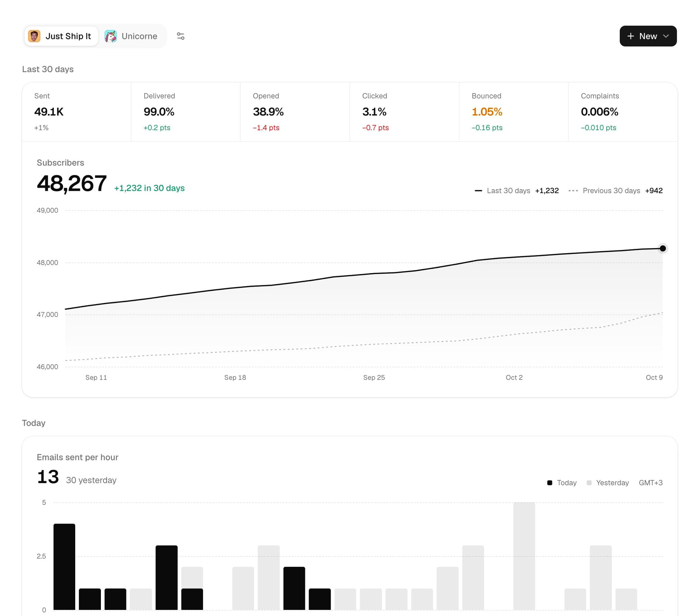Image resolution: width=691 pixels, height=616 pixels.
Task: Click the GMT+3 timezone label
Action: coord(651,482)
